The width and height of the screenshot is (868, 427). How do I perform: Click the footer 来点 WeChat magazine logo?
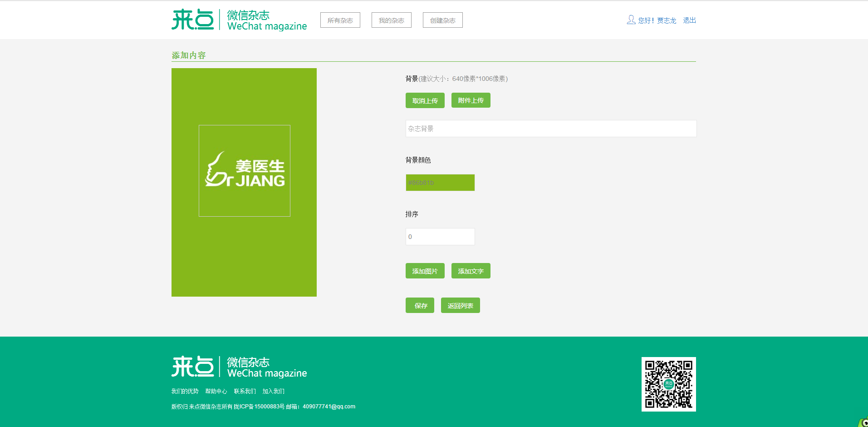click(x=239, y=367)
